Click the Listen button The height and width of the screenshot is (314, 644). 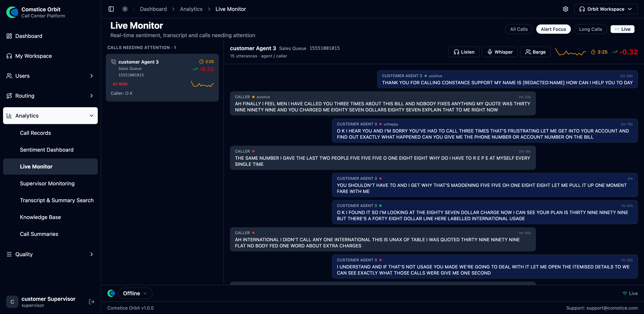pos(464,52)
